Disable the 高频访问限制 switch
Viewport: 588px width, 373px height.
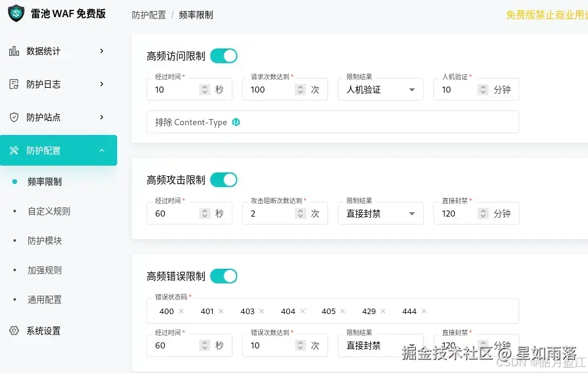[224, 55]
